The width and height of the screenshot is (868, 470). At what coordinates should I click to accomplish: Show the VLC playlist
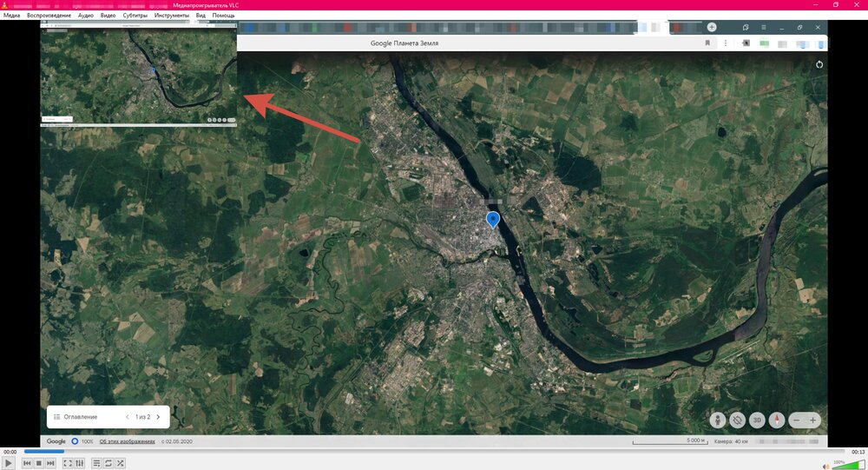point(96,463)
